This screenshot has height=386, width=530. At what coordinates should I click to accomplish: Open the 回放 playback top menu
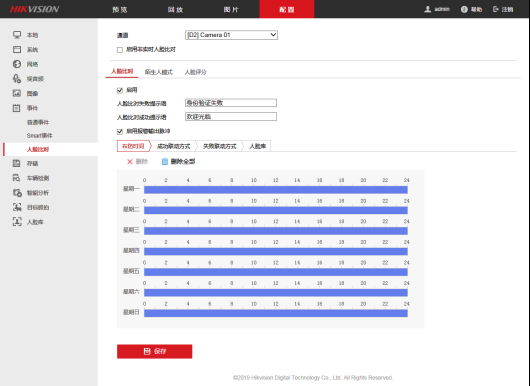coord(175,9)
